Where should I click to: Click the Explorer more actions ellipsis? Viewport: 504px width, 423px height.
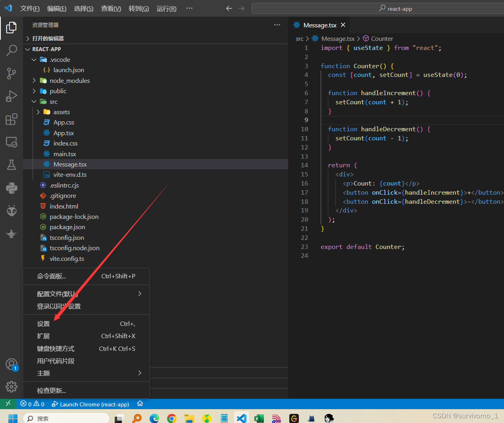[277, 25]
